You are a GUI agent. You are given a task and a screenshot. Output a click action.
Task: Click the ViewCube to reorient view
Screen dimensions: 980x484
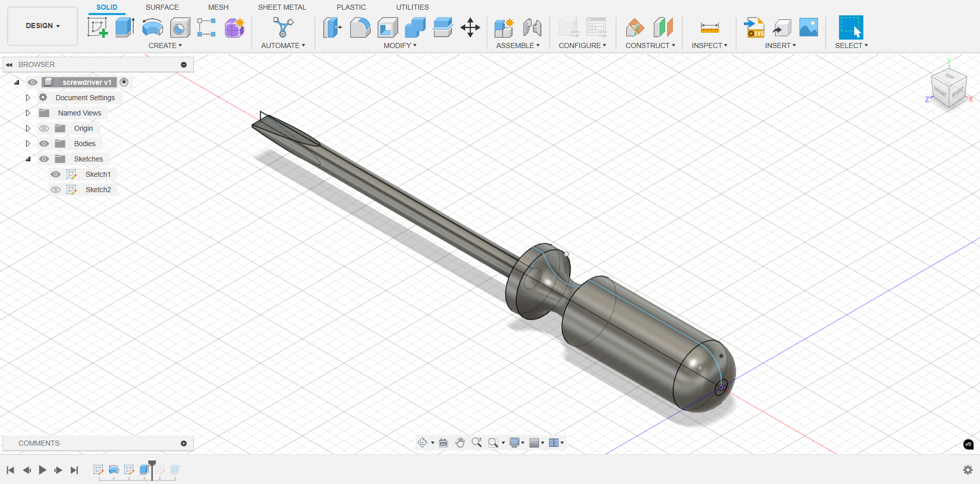tap(949, 89)
